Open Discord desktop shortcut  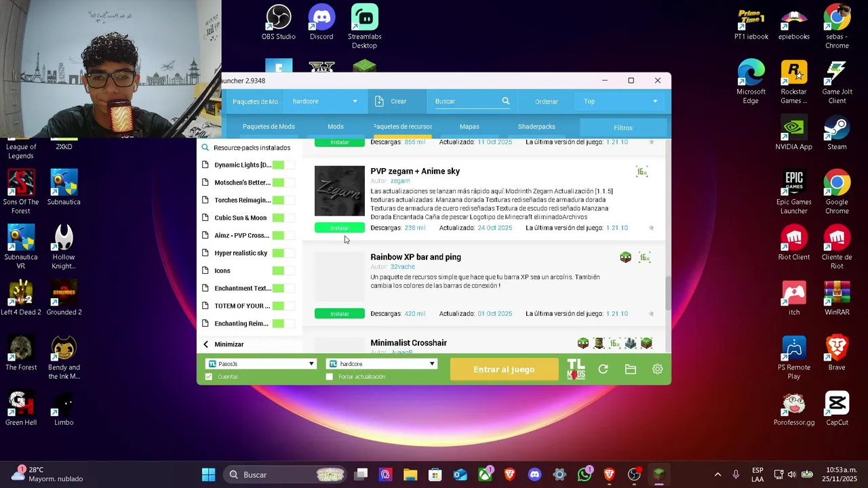(321, 22)
